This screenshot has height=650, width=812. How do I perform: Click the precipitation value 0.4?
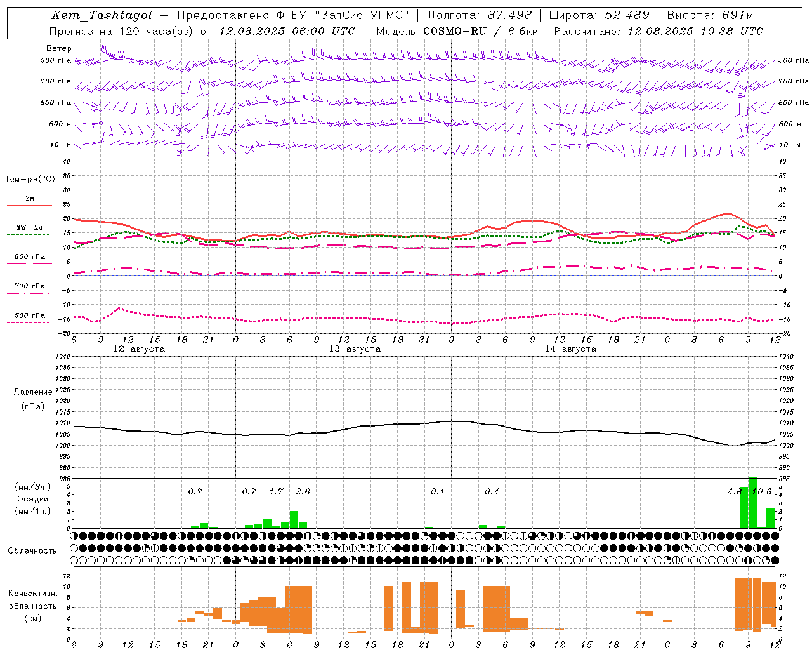[x=492, y=491]
